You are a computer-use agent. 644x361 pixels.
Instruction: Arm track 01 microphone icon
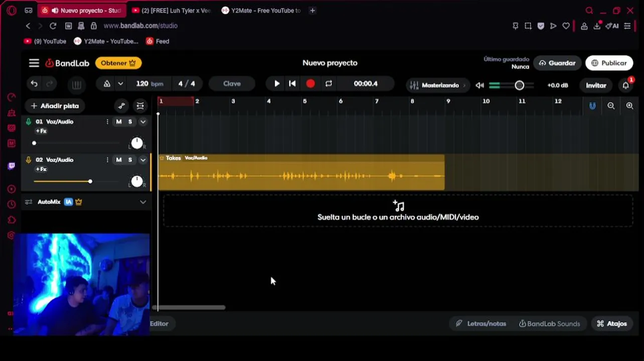29,121
